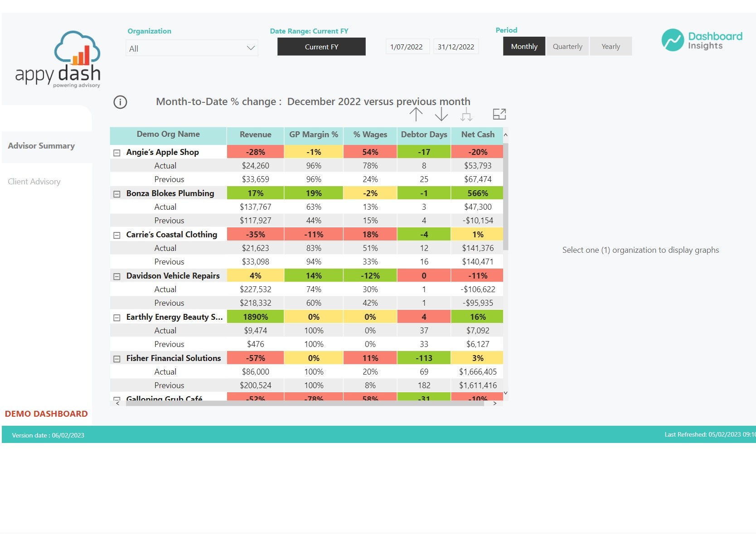This screenshot has height=534, width=756.
Task: Open the Organization dropdown
Action: pyautogui.click(x=192, y=48)
